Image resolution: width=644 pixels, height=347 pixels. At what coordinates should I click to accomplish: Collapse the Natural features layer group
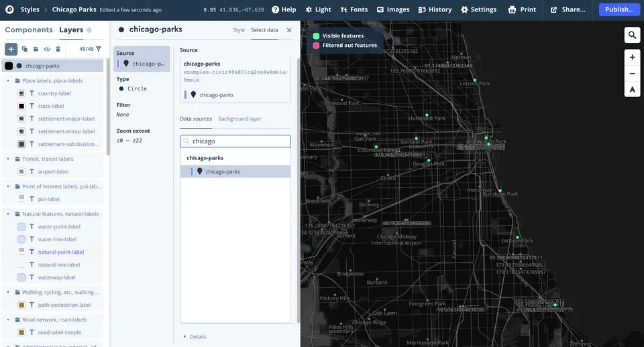(8, 214)
